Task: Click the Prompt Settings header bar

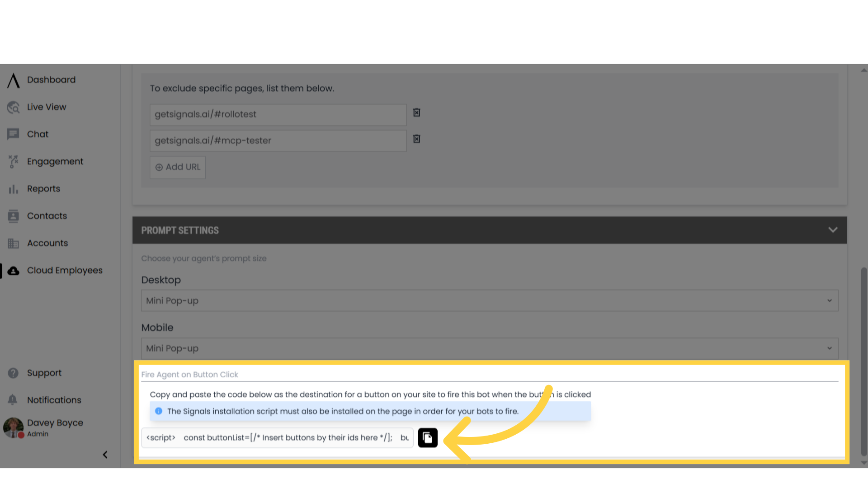Action: pos(490,230)
